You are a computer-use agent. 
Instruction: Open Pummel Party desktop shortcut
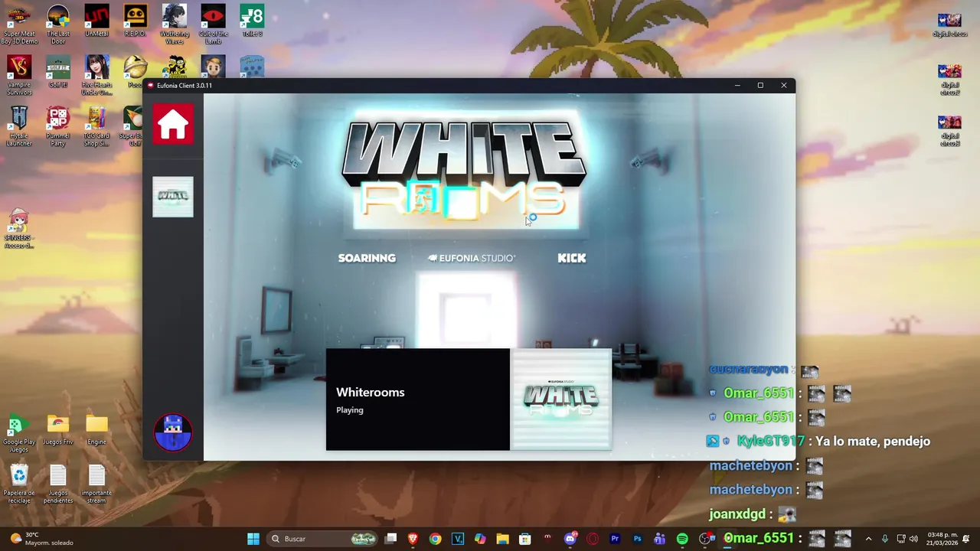(58, 126)
